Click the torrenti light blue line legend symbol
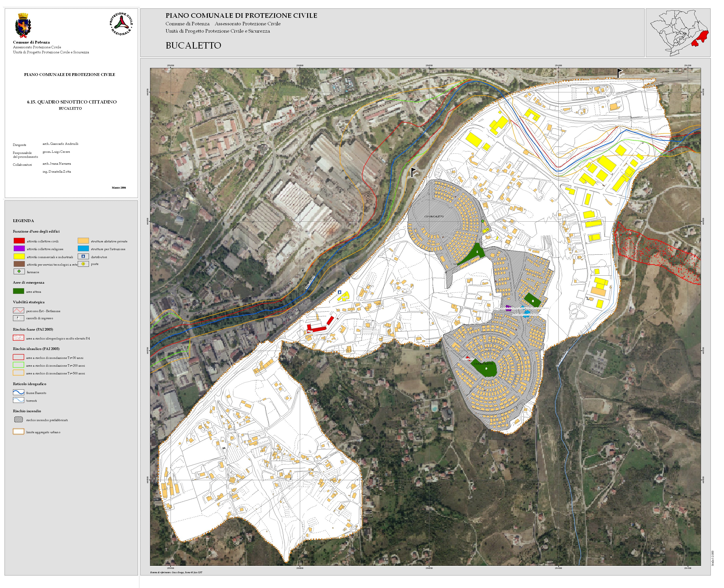Viewport: 724px width, 588px height. [18, 400]
